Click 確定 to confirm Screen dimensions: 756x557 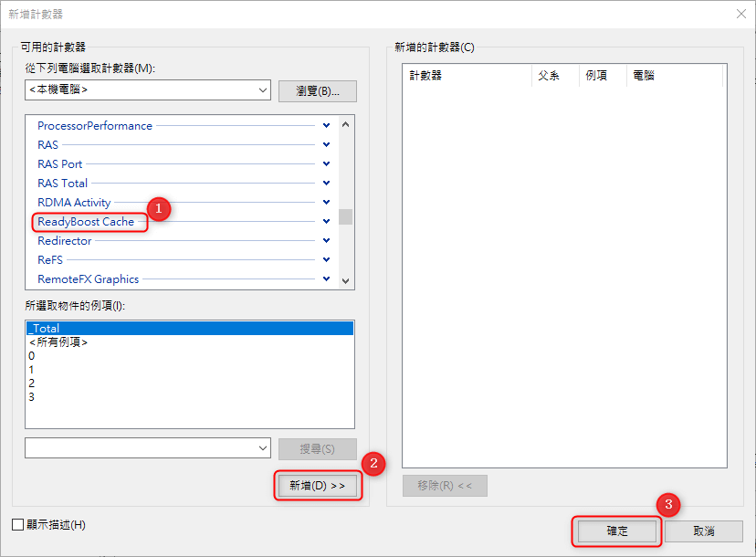coord(616,531)
